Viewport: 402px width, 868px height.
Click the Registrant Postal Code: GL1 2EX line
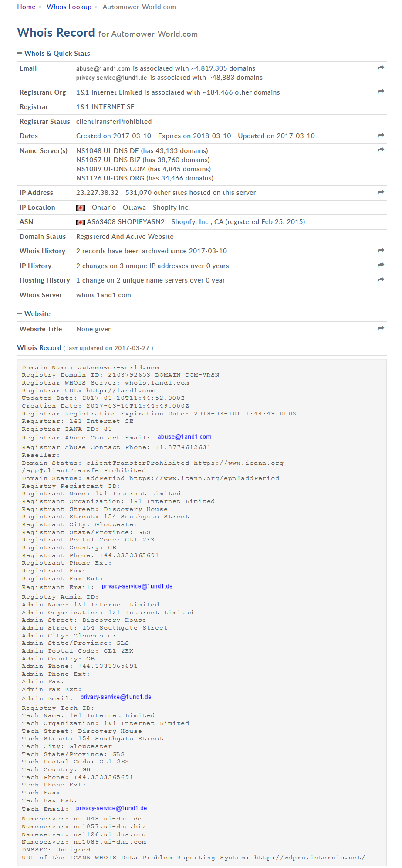pyautogui.click(x=88, y=540)
